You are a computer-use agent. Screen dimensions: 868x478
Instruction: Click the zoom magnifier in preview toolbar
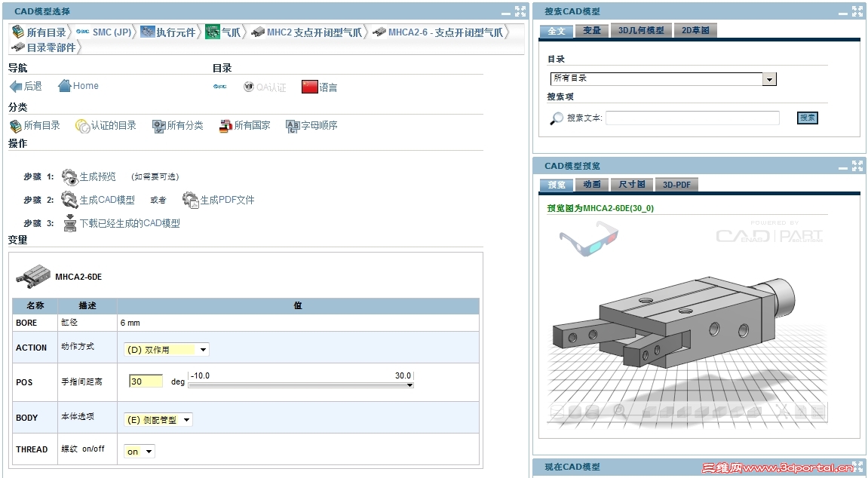click(619, 411)
